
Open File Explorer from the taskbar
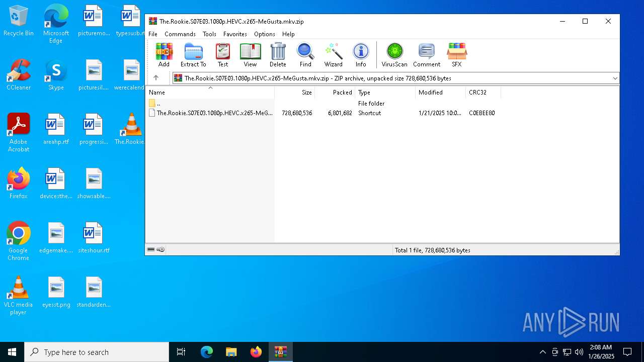click(231, 352)
